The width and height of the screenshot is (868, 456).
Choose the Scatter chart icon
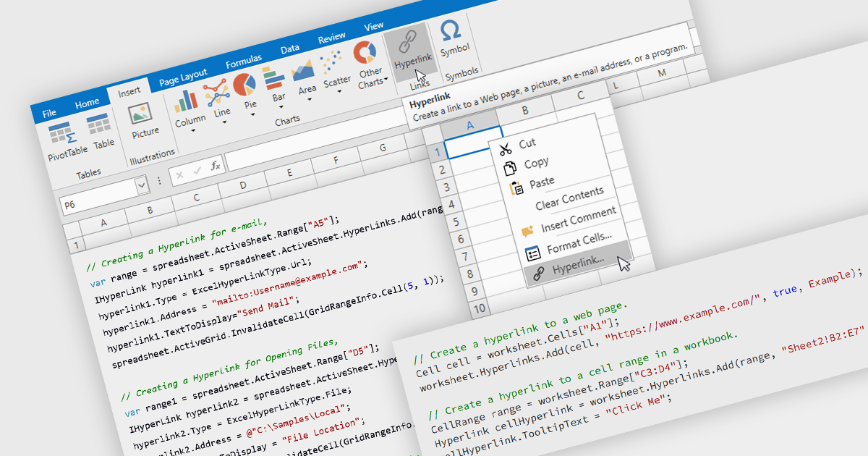(332, 63)
